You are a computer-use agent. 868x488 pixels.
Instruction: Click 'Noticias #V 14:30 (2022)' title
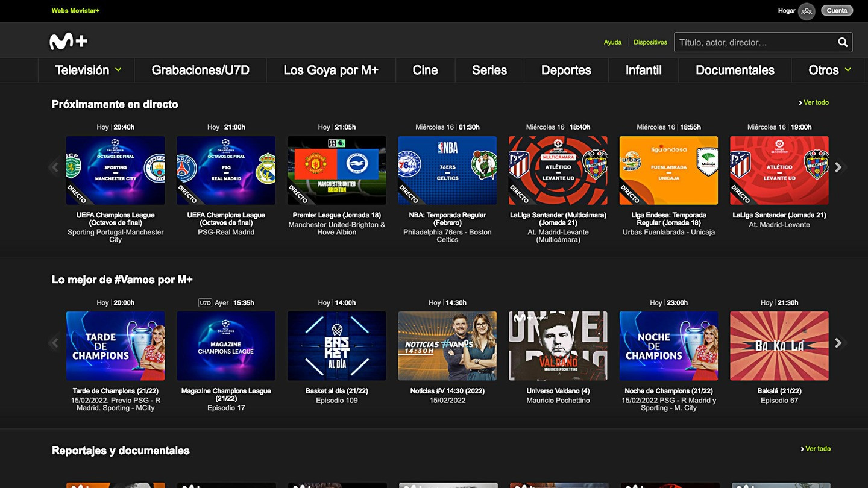447,391
